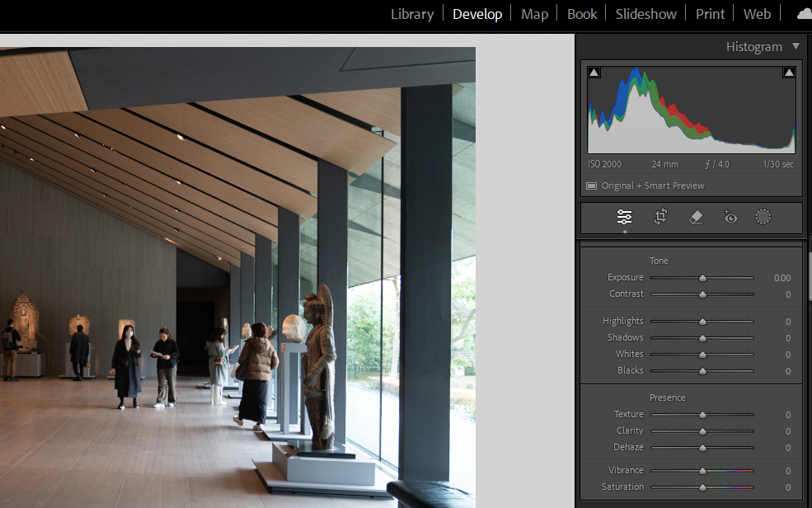812x508 pixels.
Task: Click the Presence section label
Action: tap(668, 397)
